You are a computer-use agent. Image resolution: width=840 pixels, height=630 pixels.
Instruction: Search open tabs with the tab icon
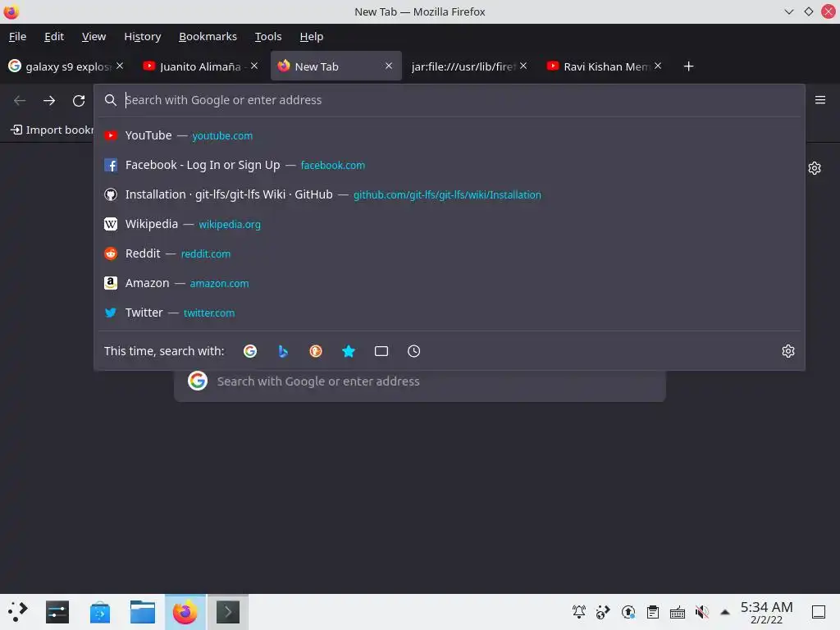click(x=381, y=351)
